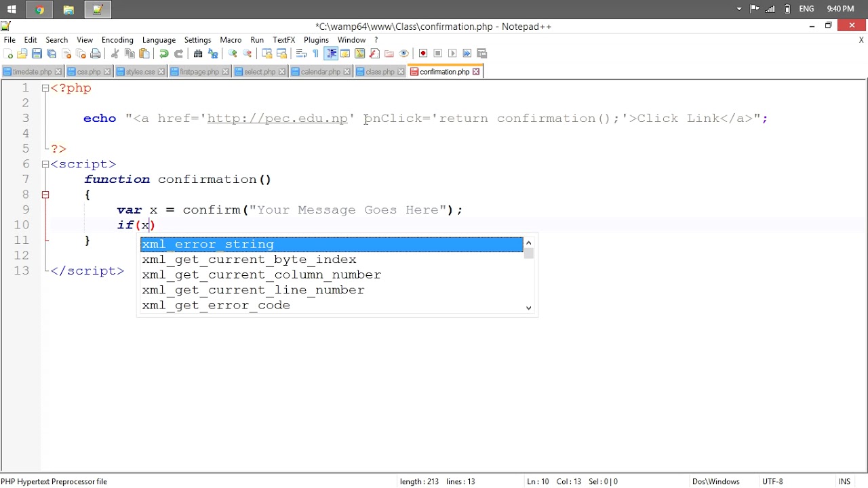Screen dimensions: 868x488
Task: Click autocomplete list scroll down arrow
Action: pyautogui.click(x=529, y=308)
